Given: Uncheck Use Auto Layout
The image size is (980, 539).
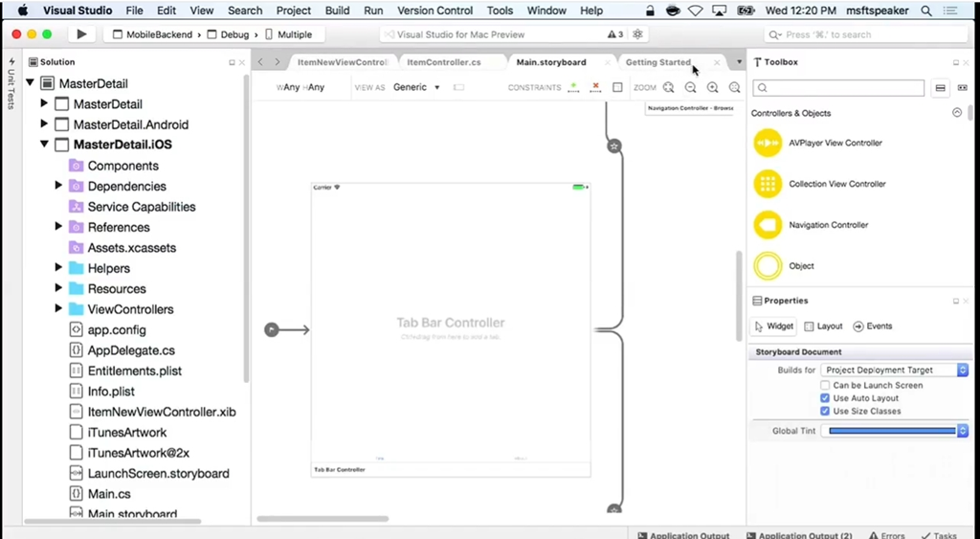Looking at the screenshot, I should point(825,398).
